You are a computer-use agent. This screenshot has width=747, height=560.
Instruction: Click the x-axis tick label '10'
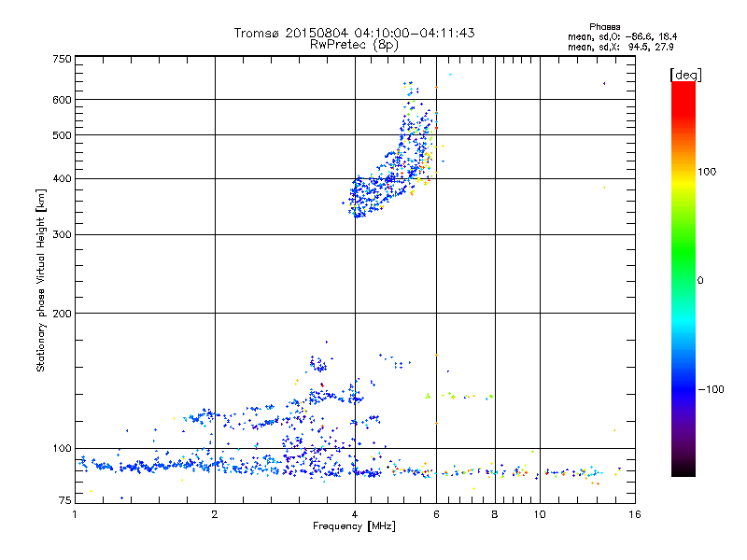tap(540, 514)
